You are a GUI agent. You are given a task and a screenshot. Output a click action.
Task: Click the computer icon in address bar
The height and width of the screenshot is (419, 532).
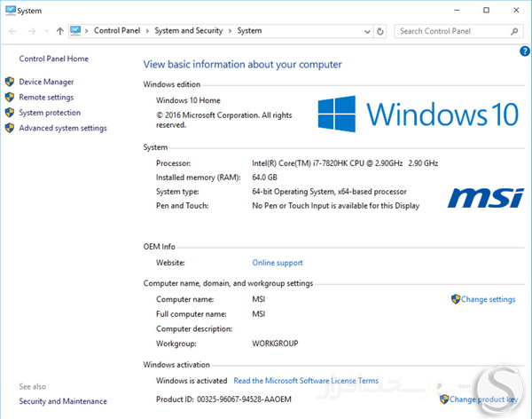click(x=77, y=31)
